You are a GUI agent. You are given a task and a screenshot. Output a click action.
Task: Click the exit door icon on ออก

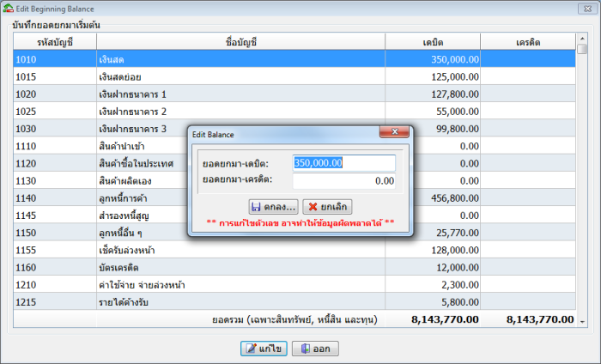click(307, 349)
